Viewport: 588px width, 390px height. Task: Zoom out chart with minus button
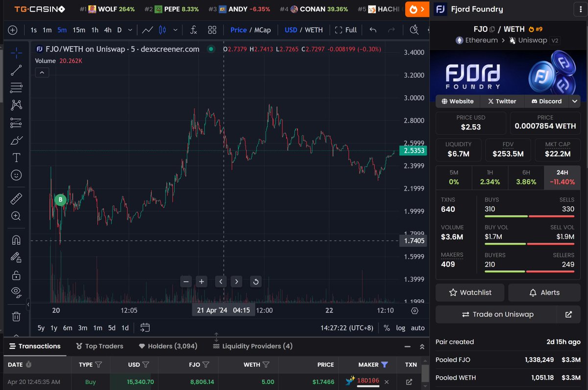coord(186,282)
